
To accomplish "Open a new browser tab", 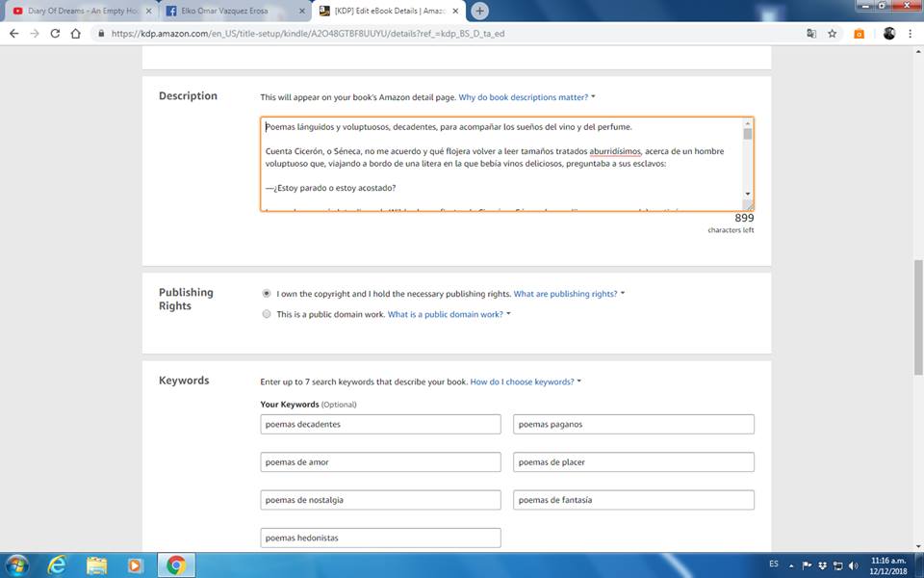I will point(480,11).
